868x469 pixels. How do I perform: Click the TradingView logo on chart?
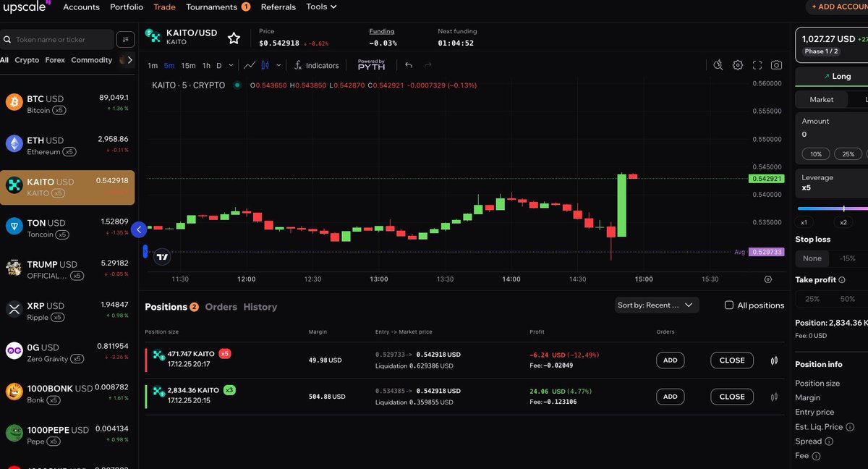click(163, 256)
